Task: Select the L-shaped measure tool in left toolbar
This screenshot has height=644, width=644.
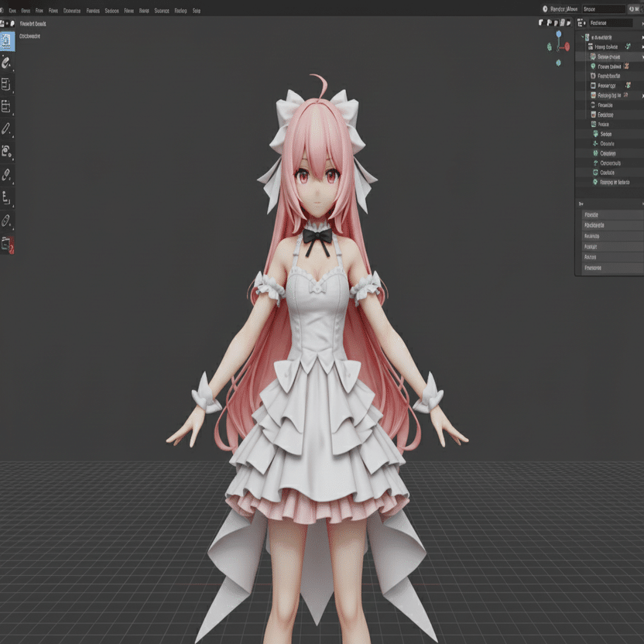Action: pos(5,197)
